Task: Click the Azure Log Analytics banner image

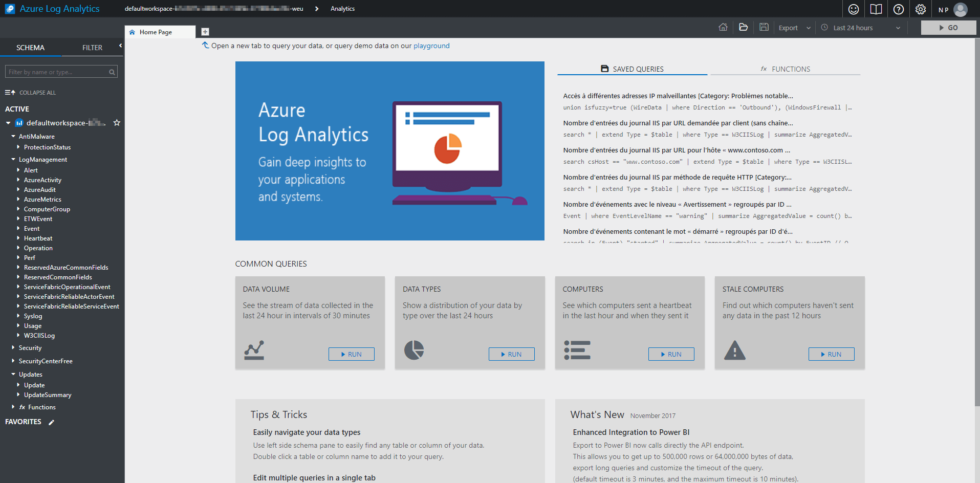Action: [390, 151]
